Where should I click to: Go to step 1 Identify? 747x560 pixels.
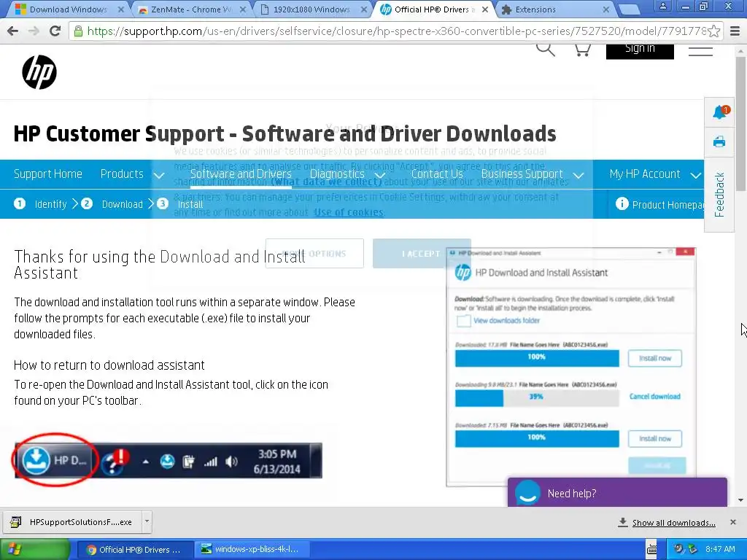tap(41, 204)
